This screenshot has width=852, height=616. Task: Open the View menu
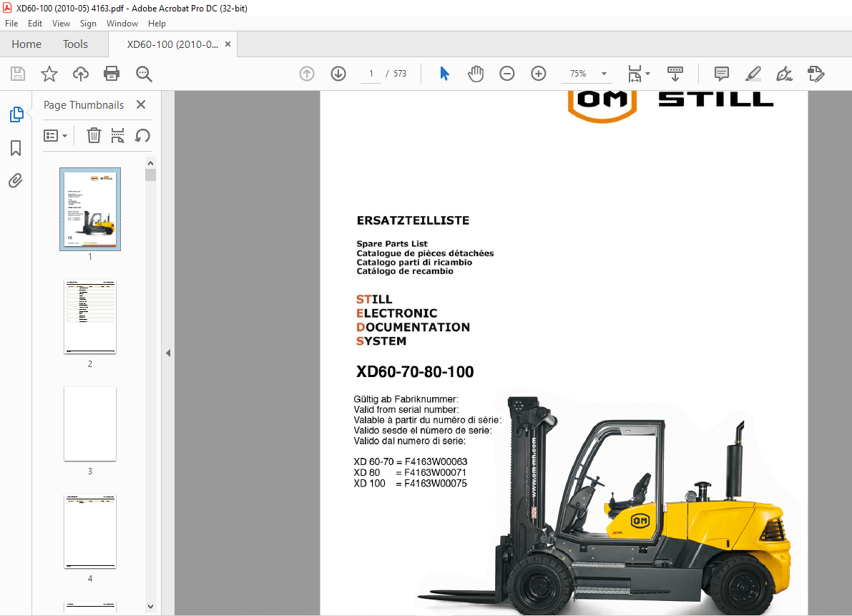click(61, 24)
